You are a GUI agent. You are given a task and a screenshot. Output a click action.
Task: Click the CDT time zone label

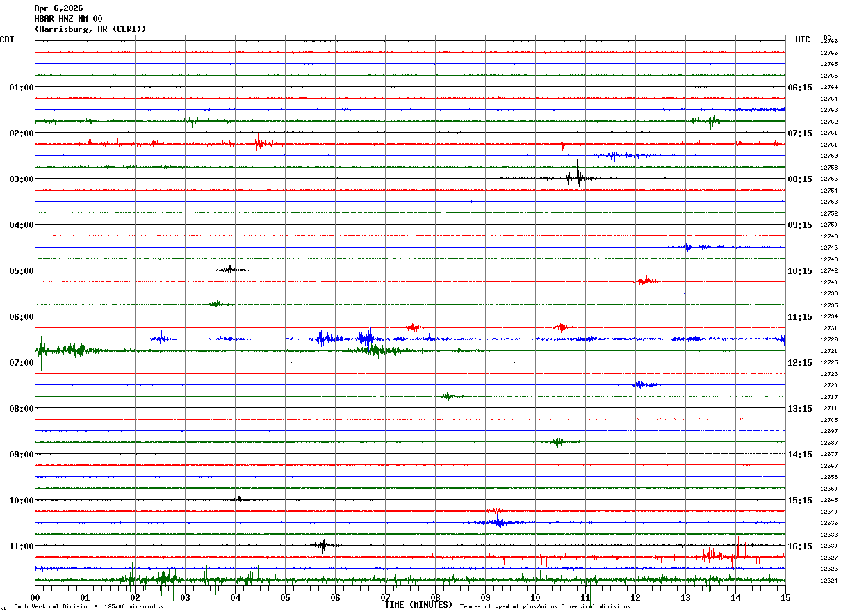coord(7,40)
